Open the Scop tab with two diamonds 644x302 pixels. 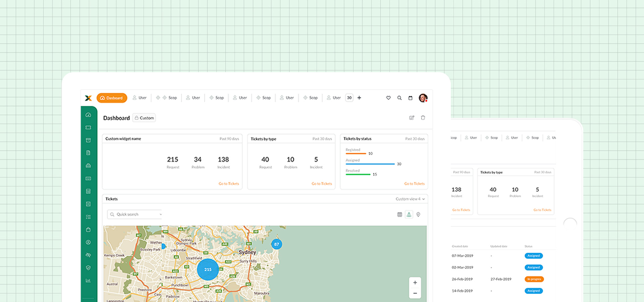click(x=166, y=98)
